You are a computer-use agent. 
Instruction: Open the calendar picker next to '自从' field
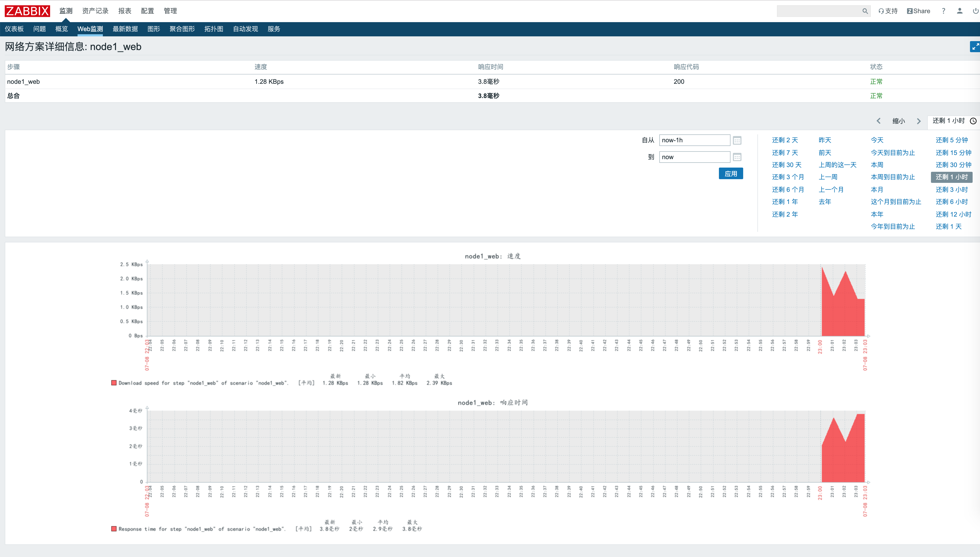(x=737, y=140)
